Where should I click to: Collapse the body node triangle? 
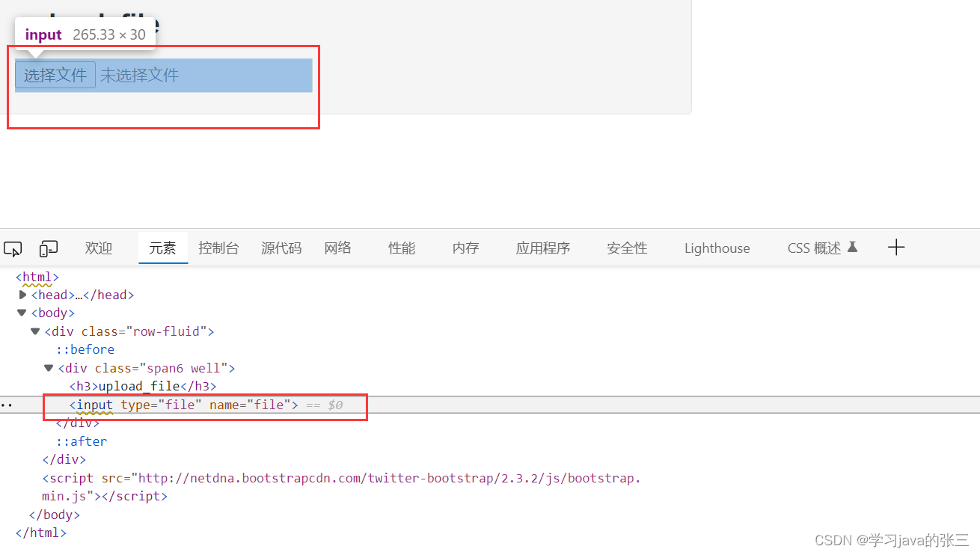pyautogui.click(x=22, y=313)
